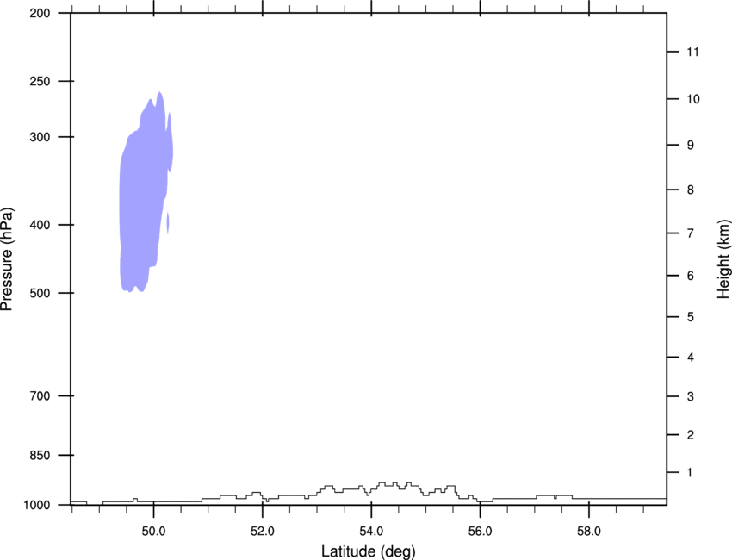The height and width of the screenshot is (560, 732).
Task: Click the 2 km height tick label
Action: pyautogui.click(x=691, y=435)
